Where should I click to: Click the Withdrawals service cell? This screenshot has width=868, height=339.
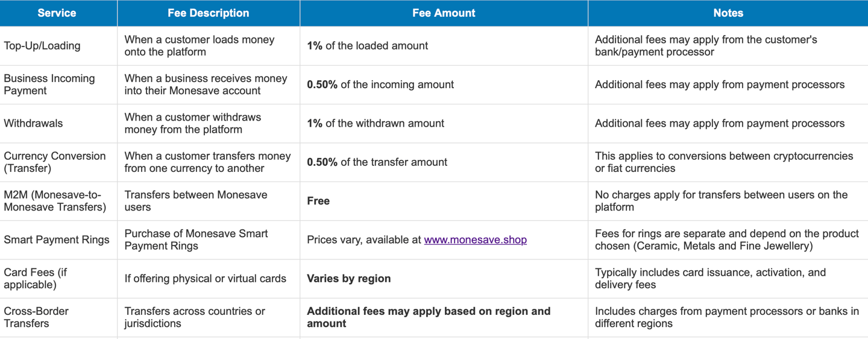pos(58,123)
